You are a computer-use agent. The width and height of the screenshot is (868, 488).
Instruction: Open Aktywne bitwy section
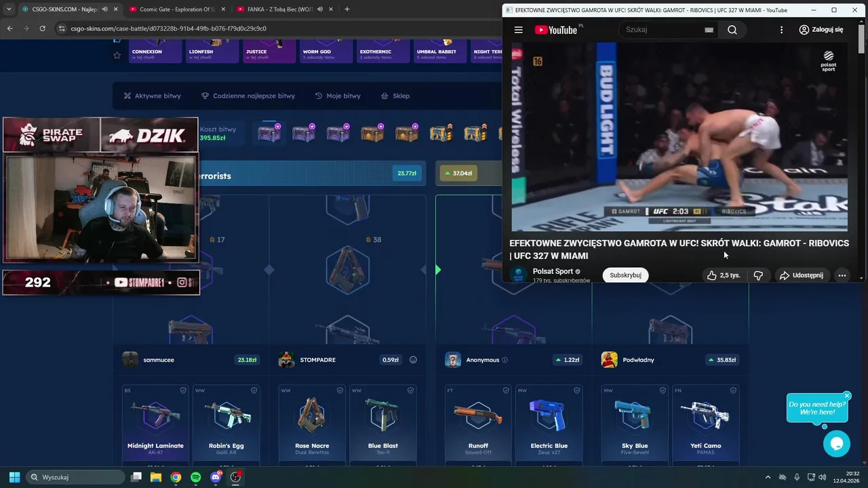pos(152,96)
